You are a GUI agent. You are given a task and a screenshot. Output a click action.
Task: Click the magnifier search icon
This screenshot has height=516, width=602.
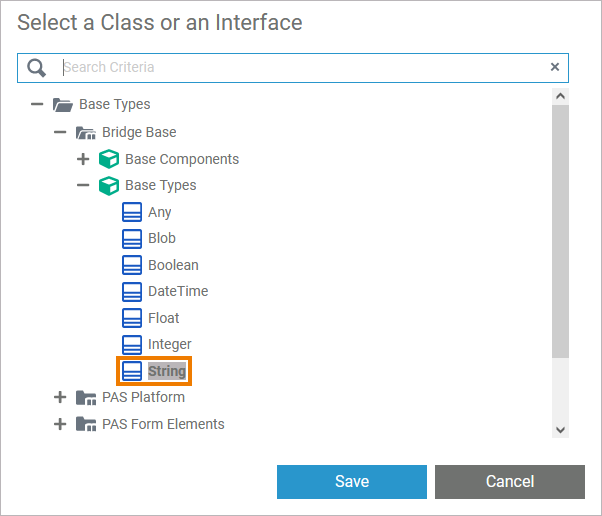point(36,68)
